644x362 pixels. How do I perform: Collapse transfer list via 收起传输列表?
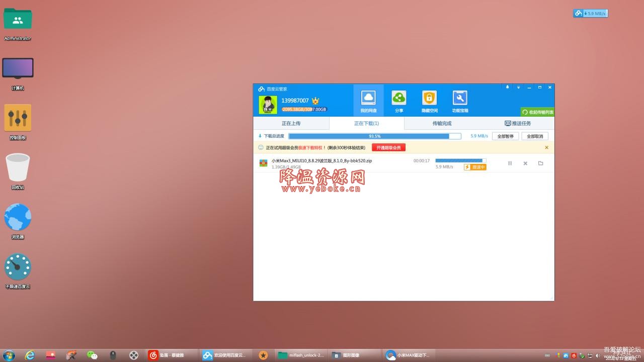[538, 112]
